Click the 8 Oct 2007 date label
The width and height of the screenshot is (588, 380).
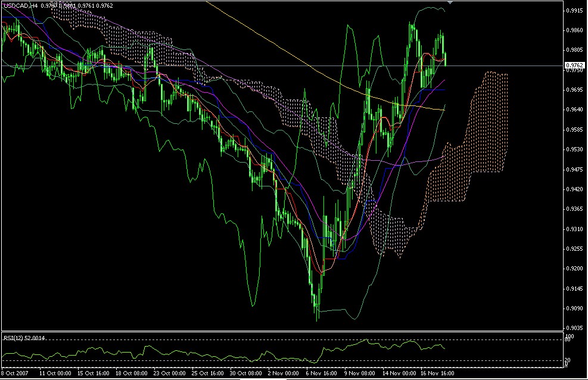[15, 373]
